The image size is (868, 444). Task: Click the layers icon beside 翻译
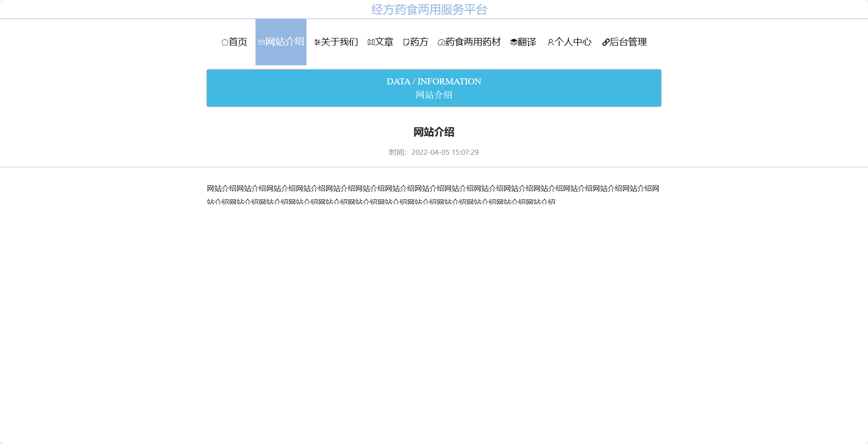click(x=514, y=42)
